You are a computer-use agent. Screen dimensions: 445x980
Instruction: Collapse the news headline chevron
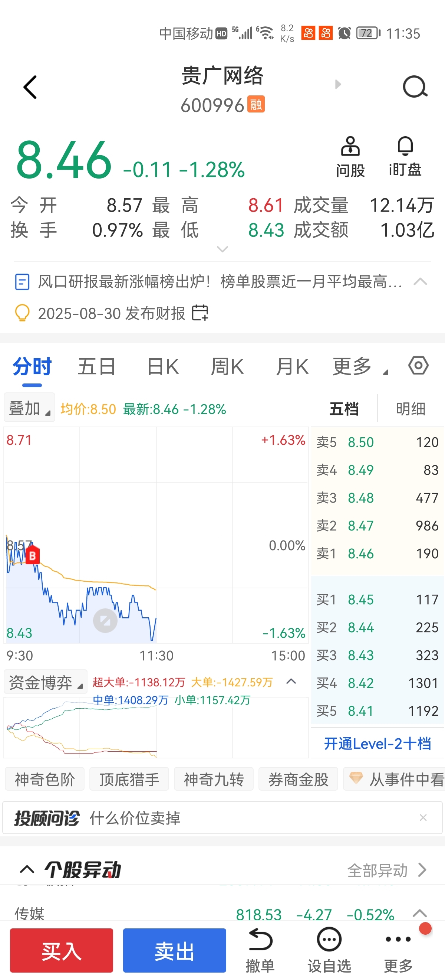coord(420,281)
